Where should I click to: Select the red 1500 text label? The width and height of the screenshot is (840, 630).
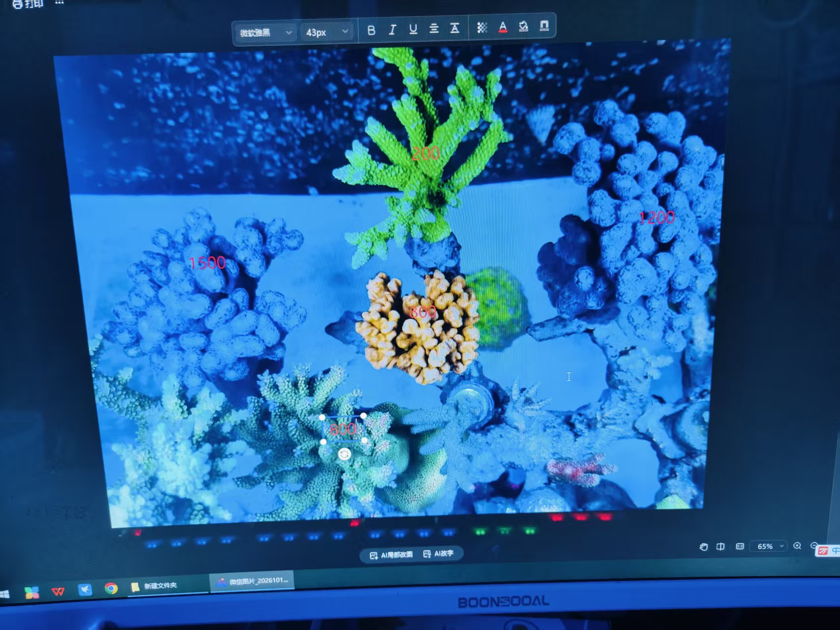[207, 263]
